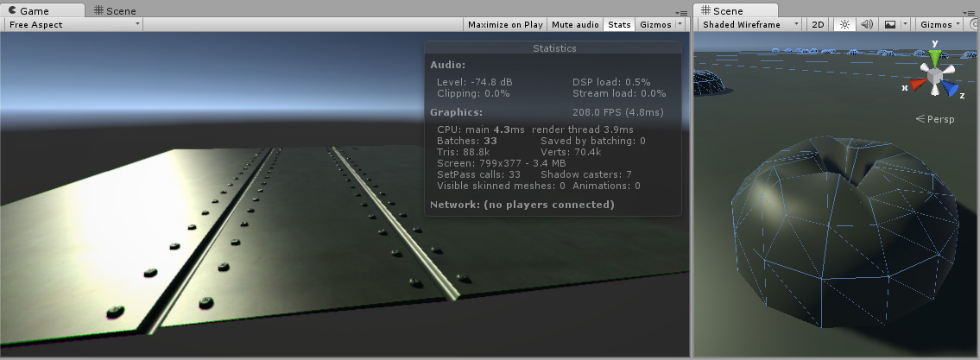Open right Scene panel options menu icon

[x=972, y=11]
